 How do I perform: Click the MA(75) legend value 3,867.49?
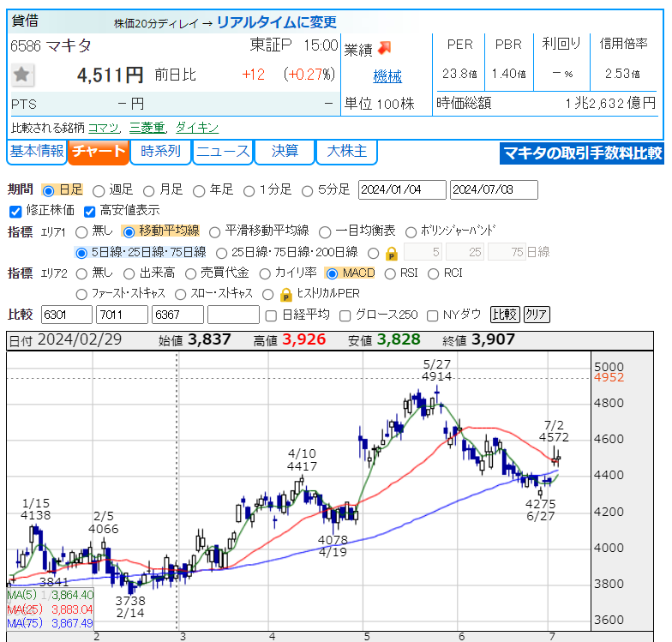[72, 624]
